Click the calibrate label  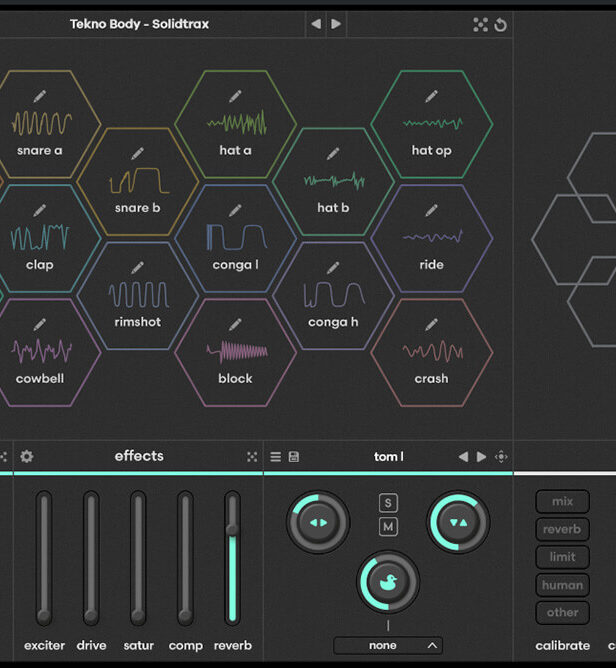(562, 645)
